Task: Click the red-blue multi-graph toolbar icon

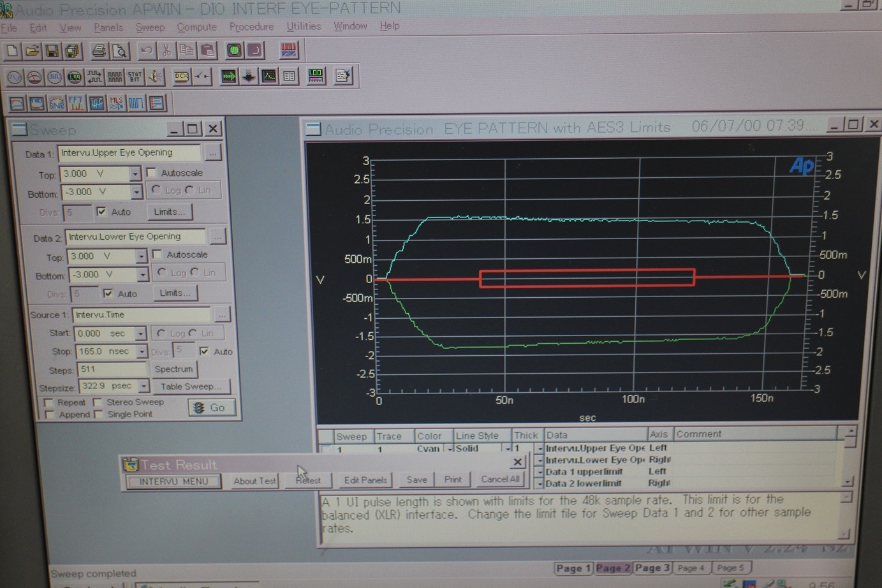Action: click(x=288, y=50)
